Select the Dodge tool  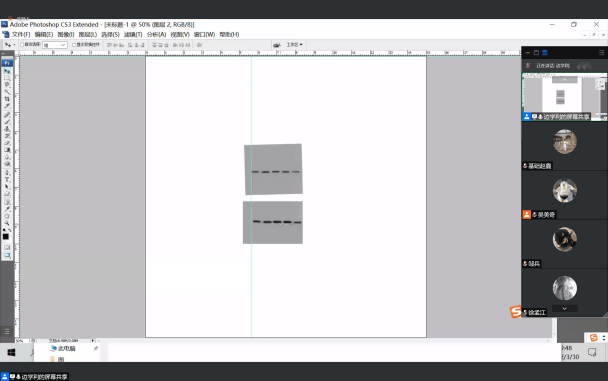click(x=7, y=164)
